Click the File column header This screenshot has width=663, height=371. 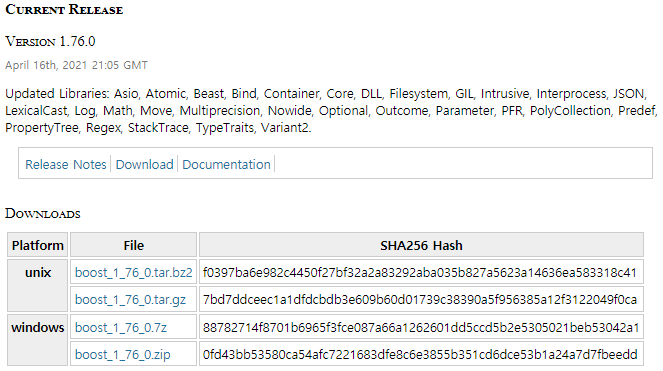tap(134, 245)
